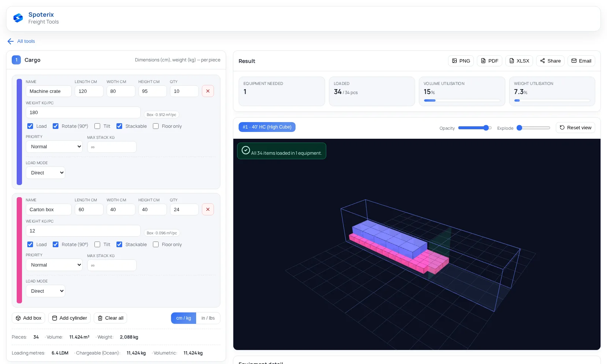Edit Machine crate width field 80
Image resolution: width=607 pixels, height=364 pixels.
[121, 91]
